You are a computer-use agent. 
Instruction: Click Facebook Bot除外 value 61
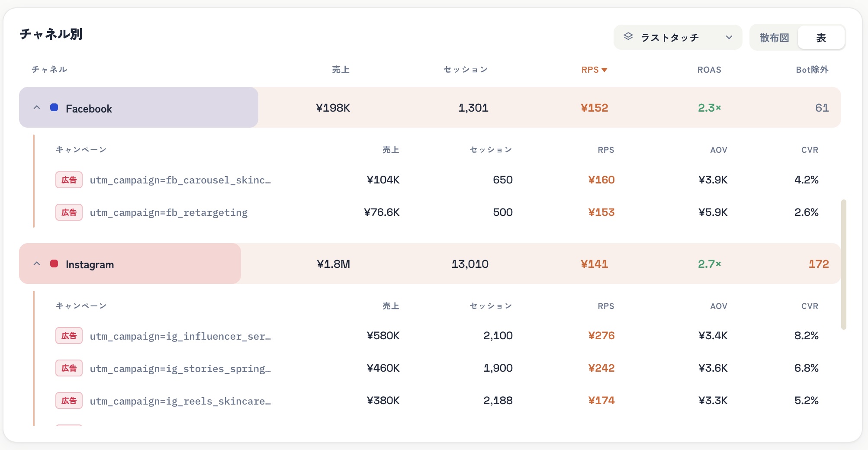[x=822, y=108]
